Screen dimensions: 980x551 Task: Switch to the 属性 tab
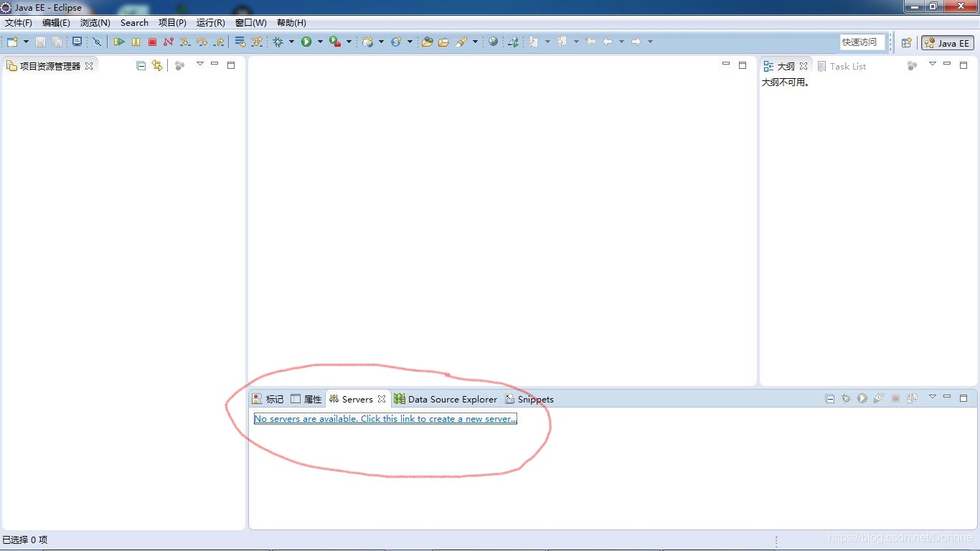point(306,399)
